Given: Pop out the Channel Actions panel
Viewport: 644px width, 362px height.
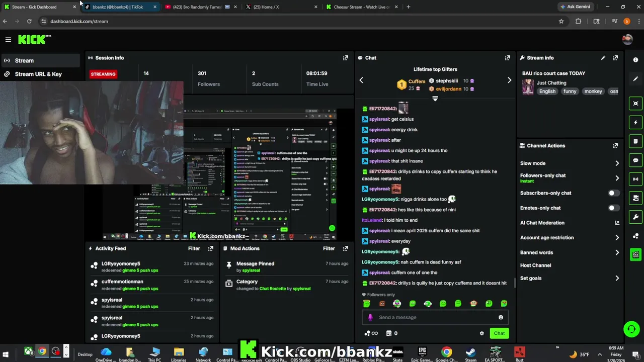Looking at the screenshot, I should coord(615,146).
